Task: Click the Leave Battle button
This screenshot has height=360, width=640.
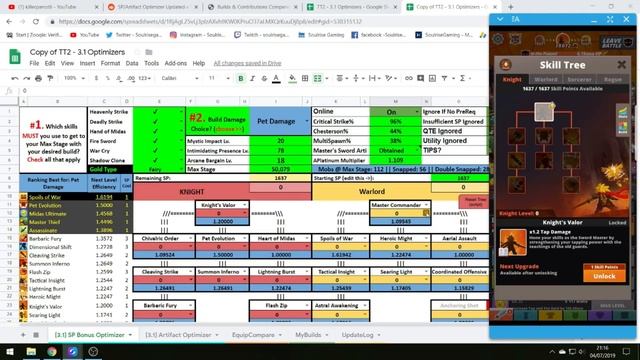Action: click(x=617, y=42)
